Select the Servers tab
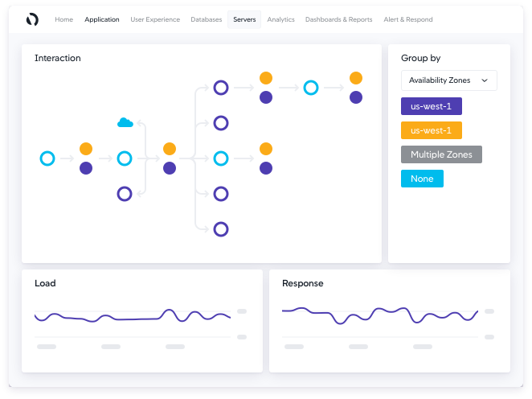This screenshot has width=532, height=399. (x=244, y=19)
